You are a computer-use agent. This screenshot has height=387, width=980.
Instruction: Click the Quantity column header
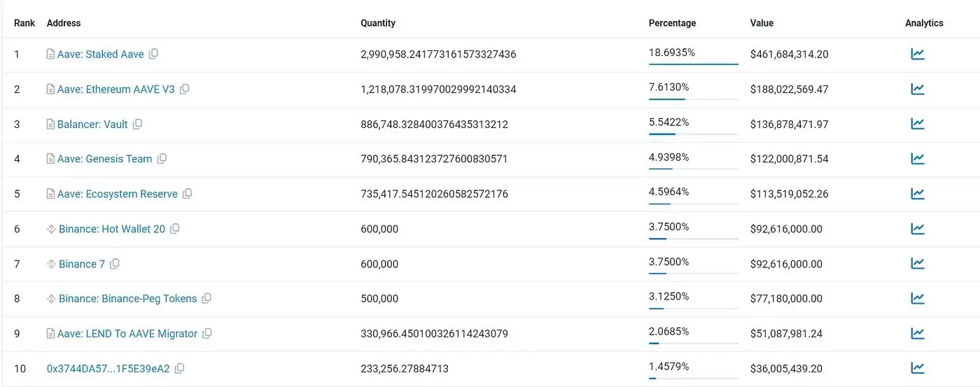pyautogui.click(x=378, y=23)
